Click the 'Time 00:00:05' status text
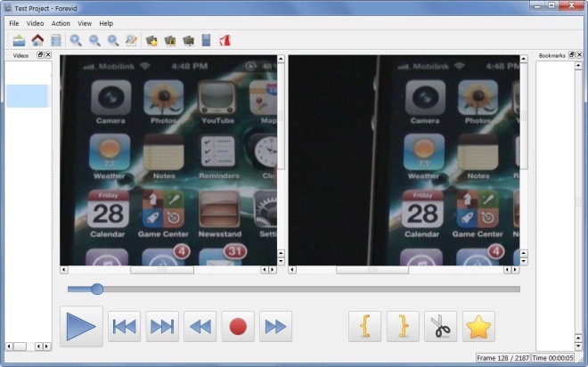The image size is (588, 367). (x=552, y=358)
